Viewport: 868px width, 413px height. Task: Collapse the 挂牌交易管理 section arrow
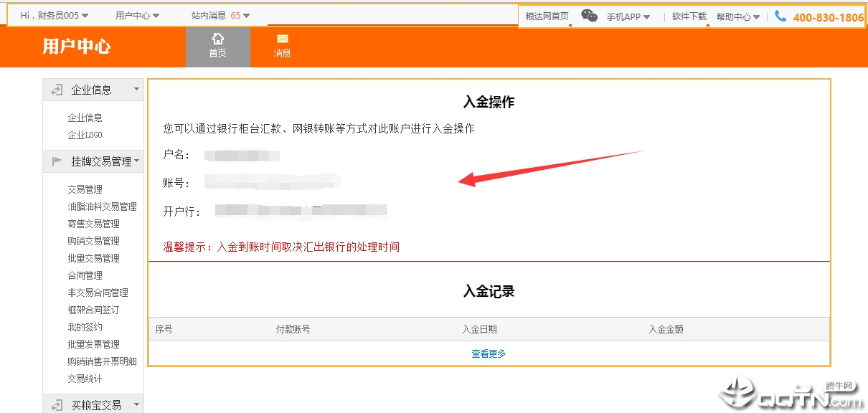tap(136, 161)
